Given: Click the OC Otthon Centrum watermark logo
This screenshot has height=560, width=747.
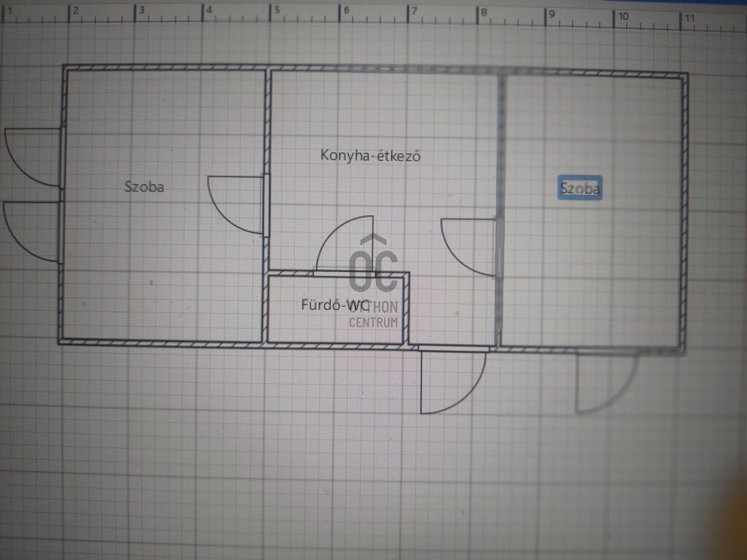Looking at the screenshot, I should [x=373, y=282].
